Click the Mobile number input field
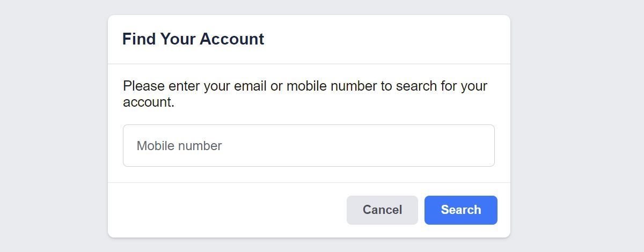 coord(309,146)
